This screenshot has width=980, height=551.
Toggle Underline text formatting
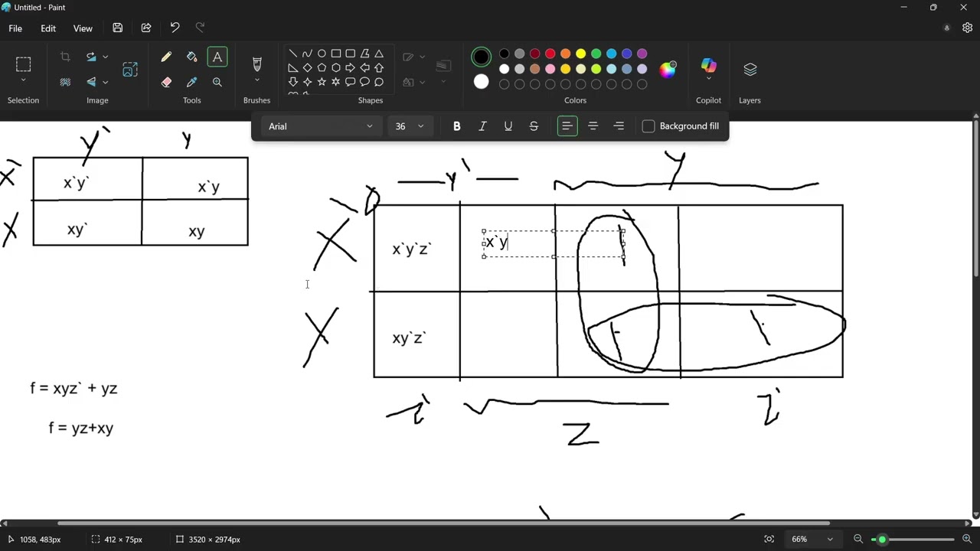508,126
